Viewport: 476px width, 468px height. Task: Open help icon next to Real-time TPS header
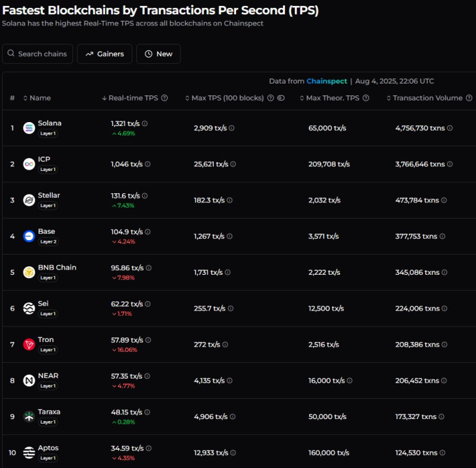pyautogui.click(x=164, y=98)
